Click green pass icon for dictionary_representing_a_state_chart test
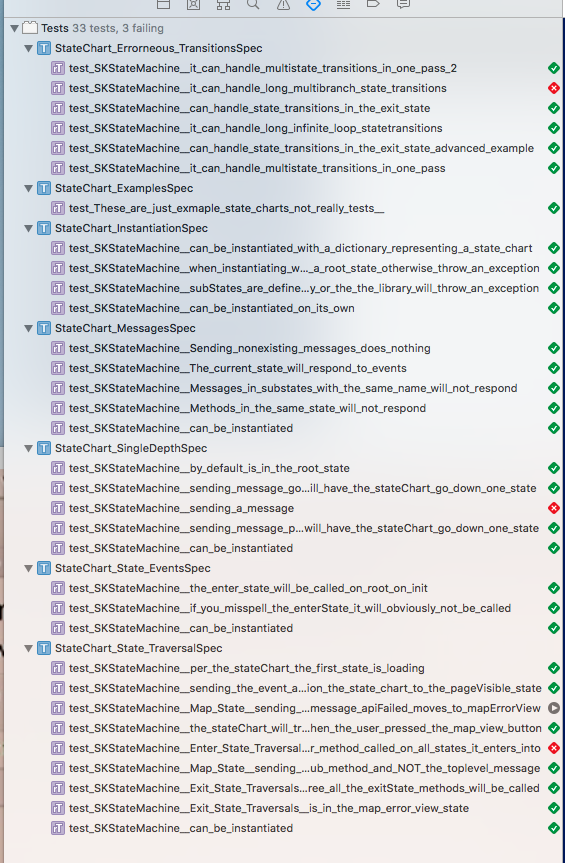The width and height of the screenshot is (565, 863). (x=554, y=248)
